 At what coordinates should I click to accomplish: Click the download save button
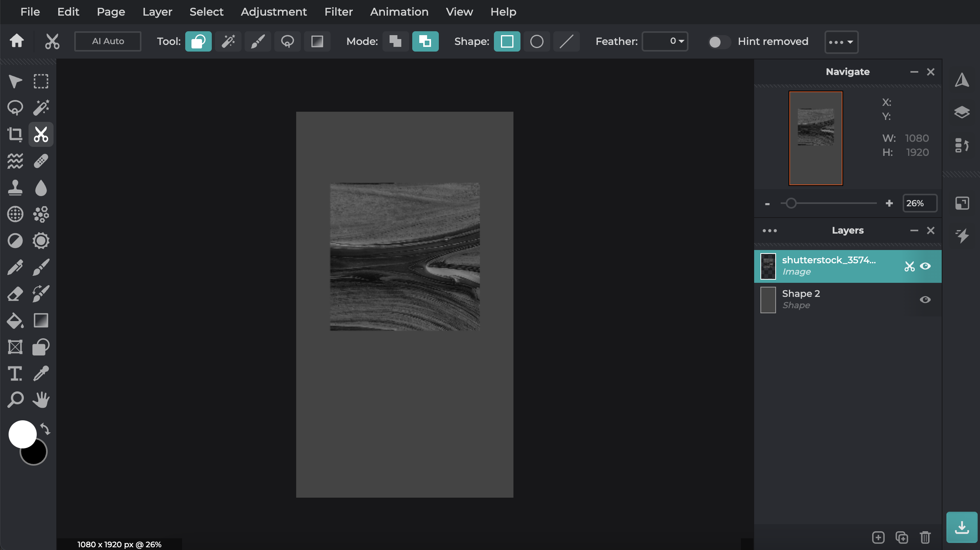click(x=962, y=527)
